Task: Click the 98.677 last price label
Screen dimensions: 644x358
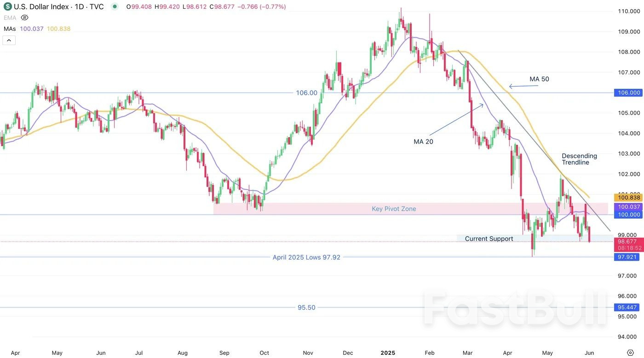Action: click(x=627, y=241)
